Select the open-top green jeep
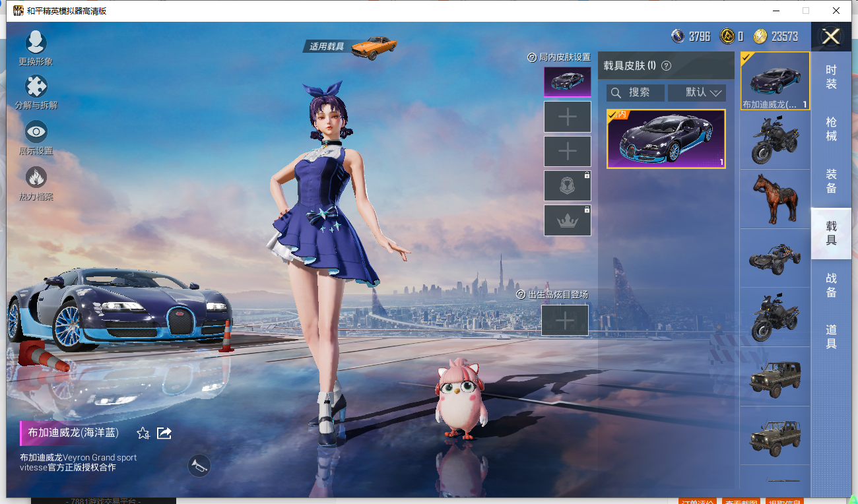The width and height of the screenshot is (858, 504). click(x=775, y=435)
